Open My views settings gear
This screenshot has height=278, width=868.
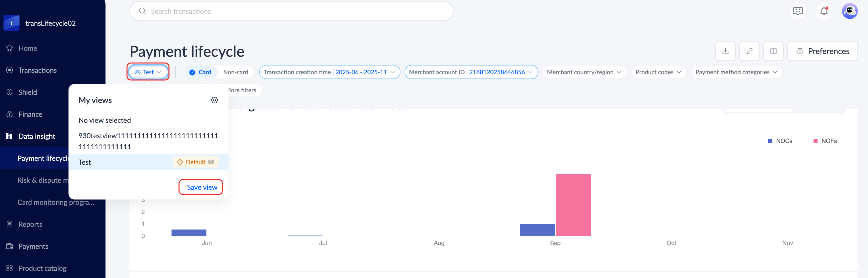(214, 100)
